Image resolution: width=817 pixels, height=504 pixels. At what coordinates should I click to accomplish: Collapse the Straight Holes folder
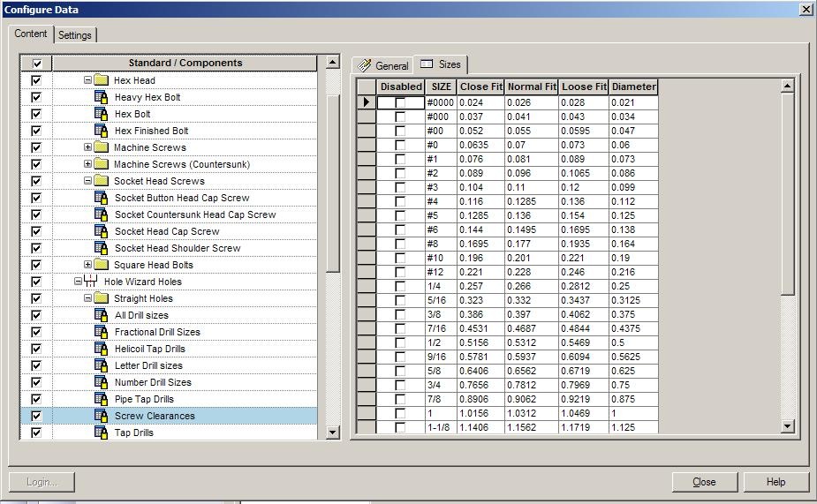87,297
